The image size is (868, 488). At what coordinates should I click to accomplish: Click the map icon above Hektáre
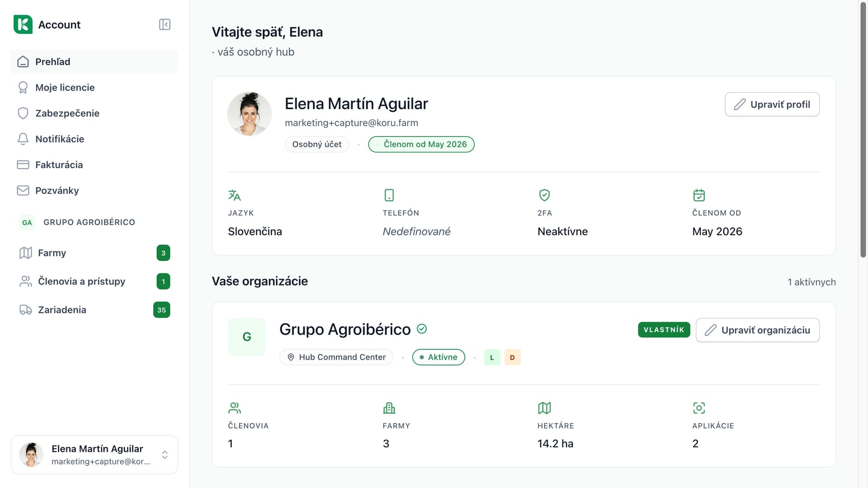pos(544,408)
